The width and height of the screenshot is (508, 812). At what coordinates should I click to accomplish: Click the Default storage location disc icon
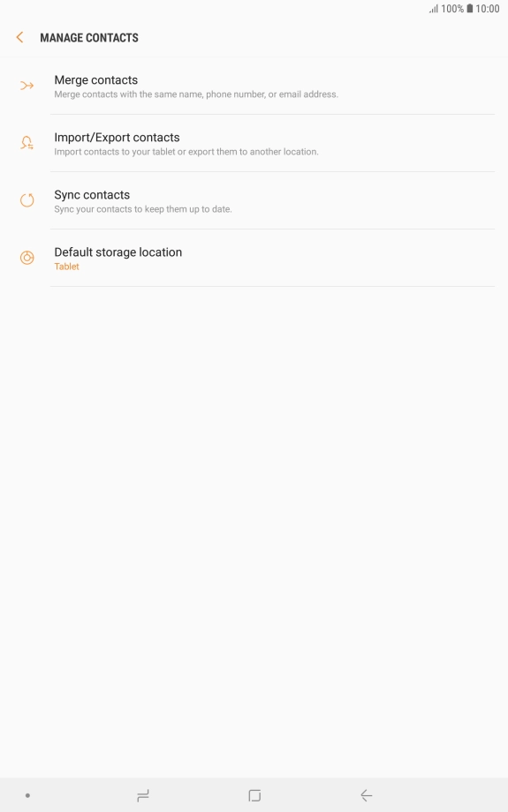tap(27, 258)
